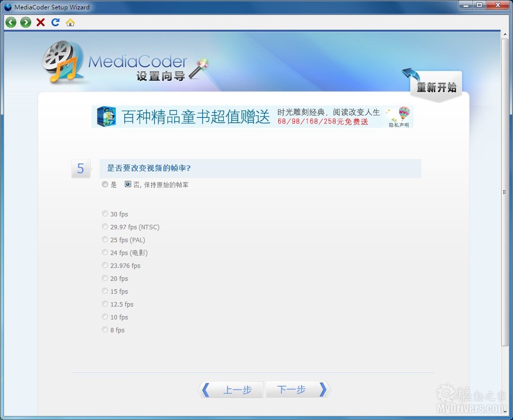Click the green back navigation arrow
Screen dimensions: 513x420
11,23
